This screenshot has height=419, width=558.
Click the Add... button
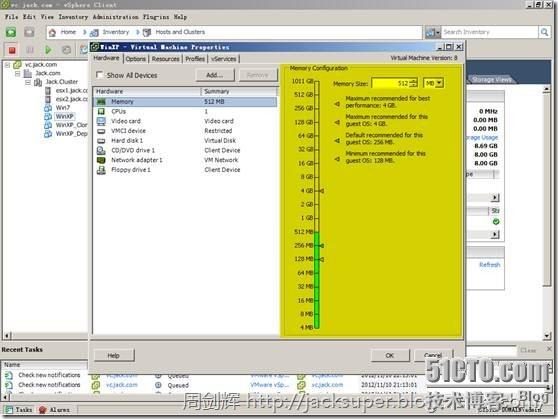pyautogui.click(x=215, y=75)
